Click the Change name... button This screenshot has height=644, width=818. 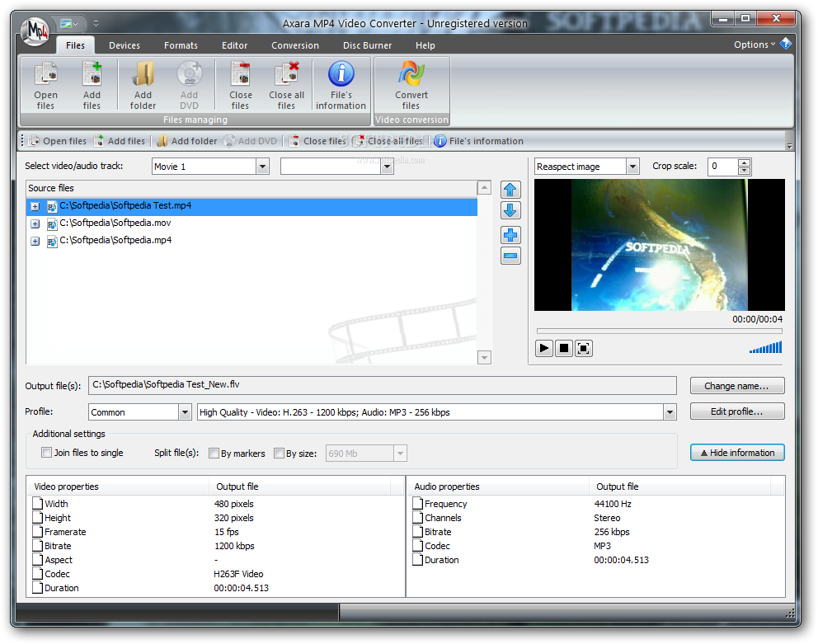tap(736, 386)
